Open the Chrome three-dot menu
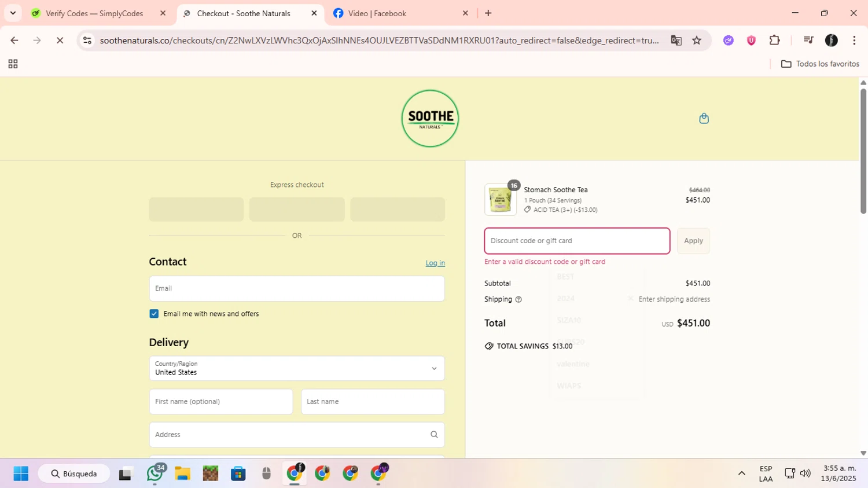This screenshot has height=488, width=868. click(x=854, y=40)
